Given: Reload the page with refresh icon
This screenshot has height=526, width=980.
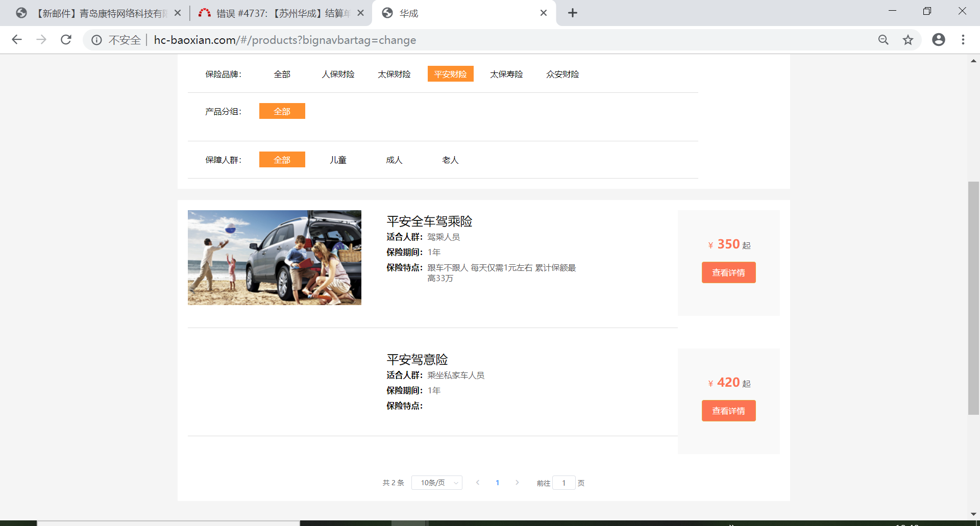Looking at the screenshot, I should (66, 40).
